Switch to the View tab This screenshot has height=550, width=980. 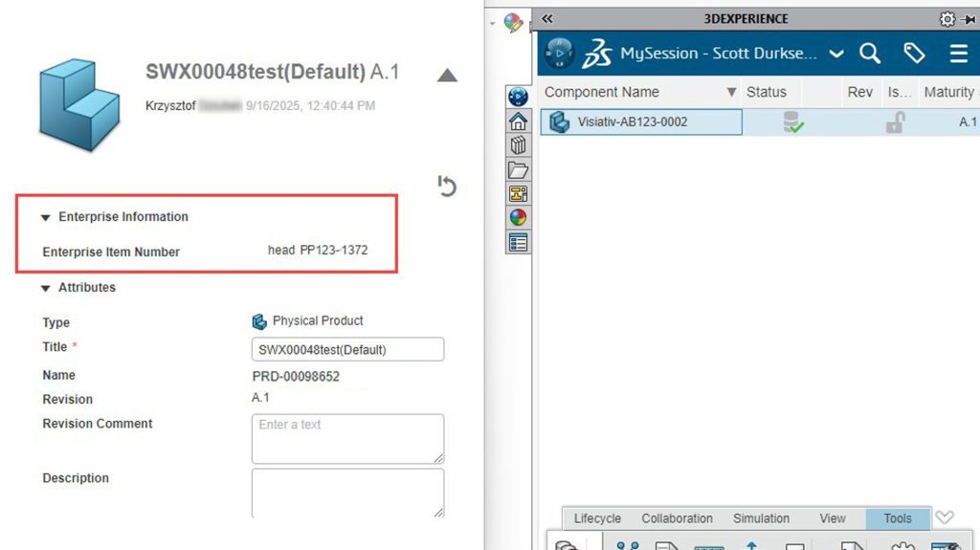pos(833,518)
